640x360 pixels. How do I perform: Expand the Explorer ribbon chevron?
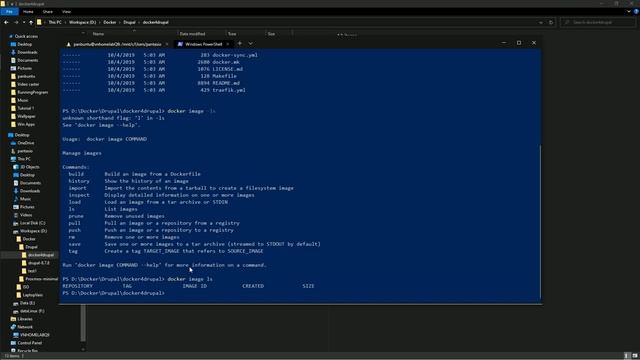tap(629, 11)
